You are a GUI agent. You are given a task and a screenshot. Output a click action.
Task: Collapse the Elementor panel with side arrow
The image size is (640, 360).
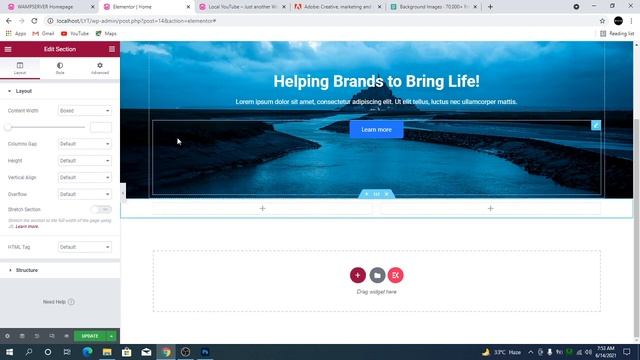click(123, 193)
